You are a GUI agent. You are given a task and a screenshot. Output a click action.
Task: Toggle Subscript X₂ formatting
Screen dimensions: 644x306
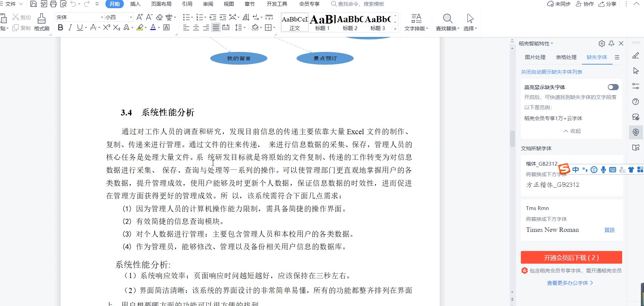pos(117,27)
